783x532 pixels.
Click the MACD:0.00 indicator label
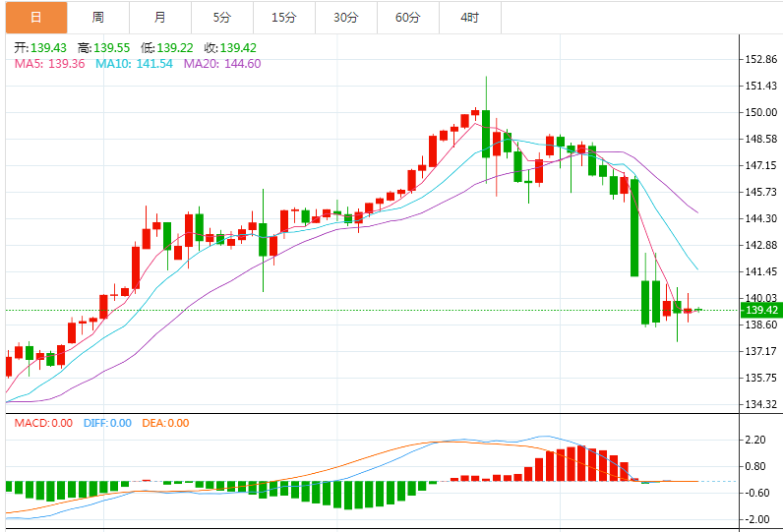pyautogui.click(x=43, y=423)
